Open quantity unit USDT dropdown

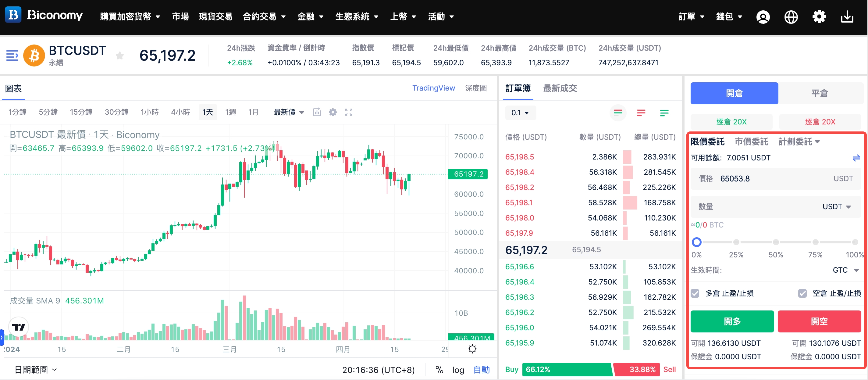(x=836, y=207)
